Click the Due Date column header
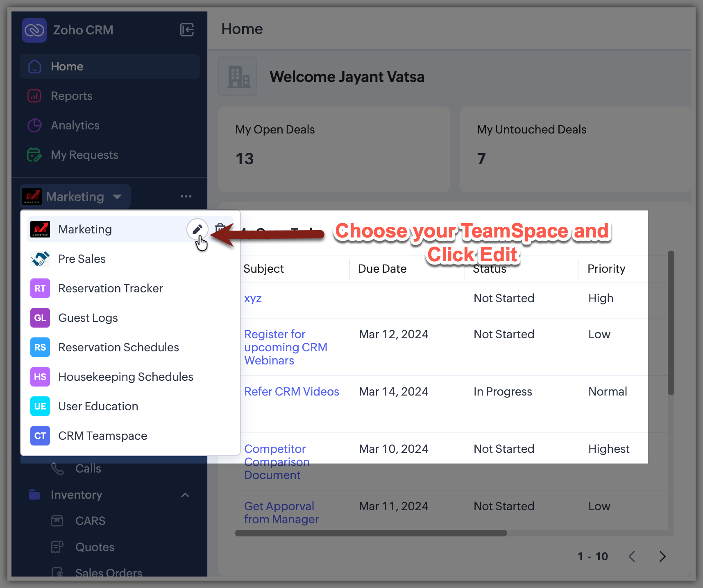 coord(382,269)
